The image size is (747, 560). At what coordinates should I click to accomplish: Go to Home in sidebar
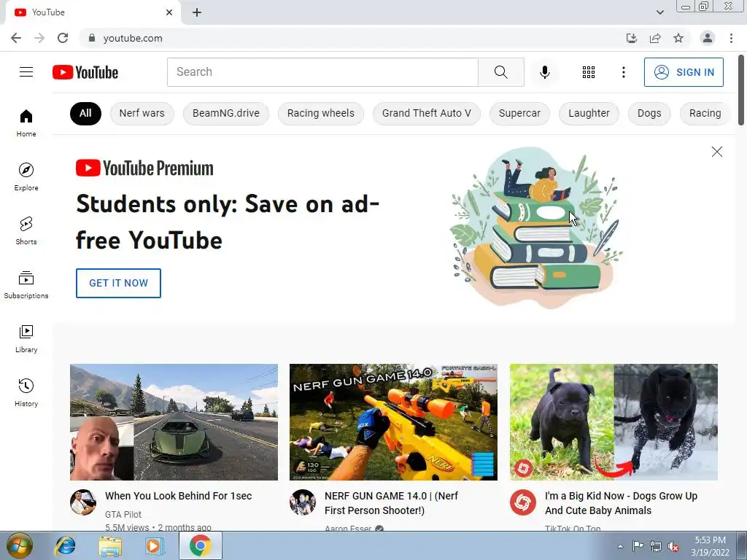(26, 122)
